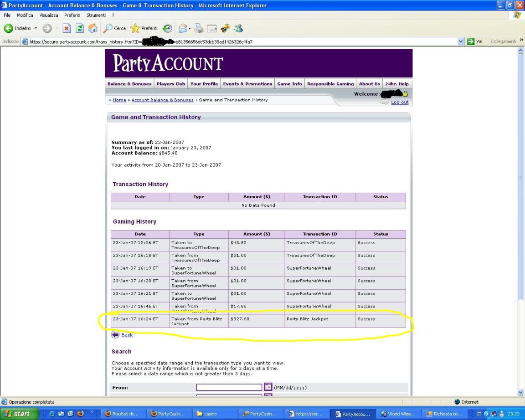Click the Internet zone globe in status bar
The width and height of the screenshot is (525, 420).
pyautogui.click(x=457, y=402)
